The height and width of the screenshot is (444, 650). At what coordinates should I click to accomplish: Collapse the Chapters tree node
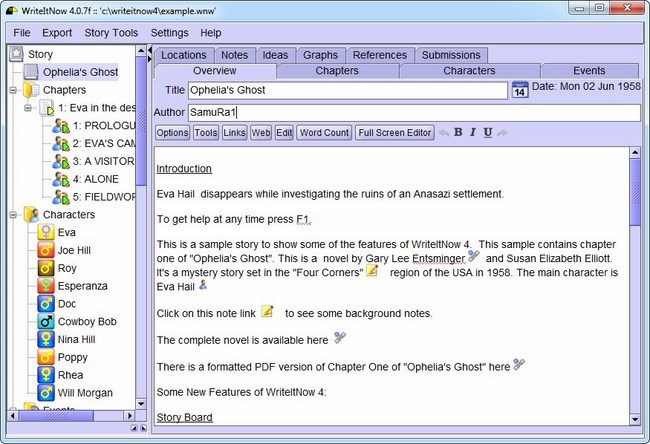[x=13, y=90]
